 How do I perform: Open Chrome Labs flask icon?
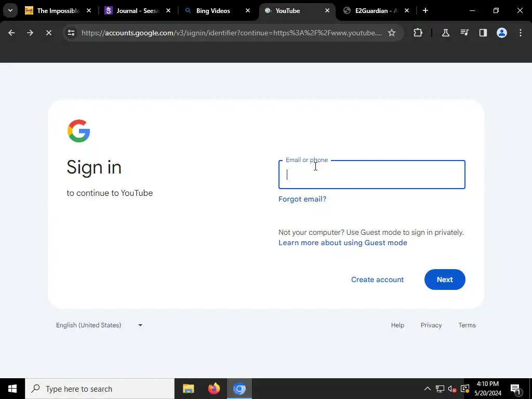(445, 33)
